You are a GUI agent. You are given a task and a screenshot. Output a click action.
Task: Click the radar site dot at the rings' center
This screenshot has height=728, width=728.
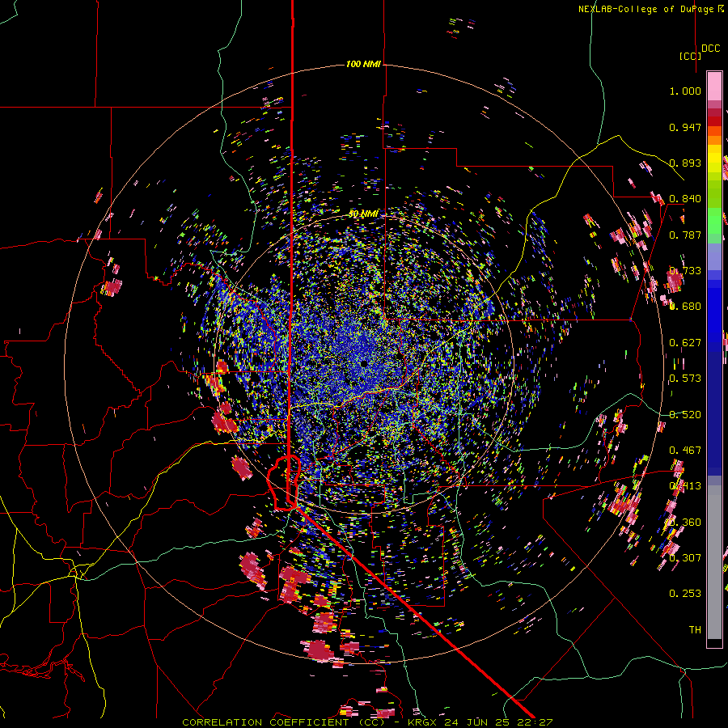[363, 363]
